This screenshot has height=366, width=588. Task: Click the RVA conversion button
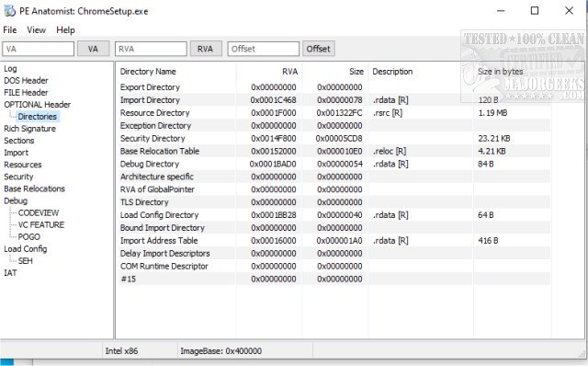click(x=206, y=49)
